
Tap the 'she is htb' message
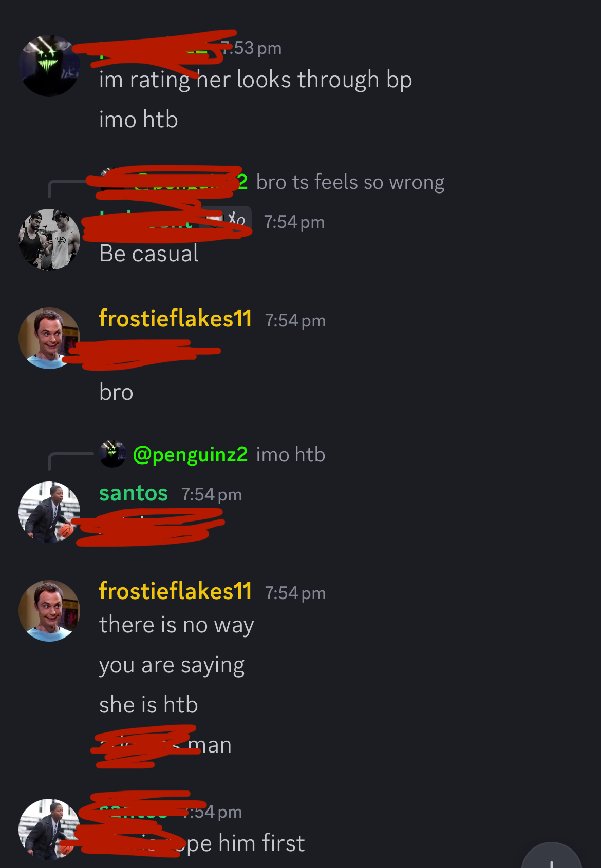click(148, 705)
